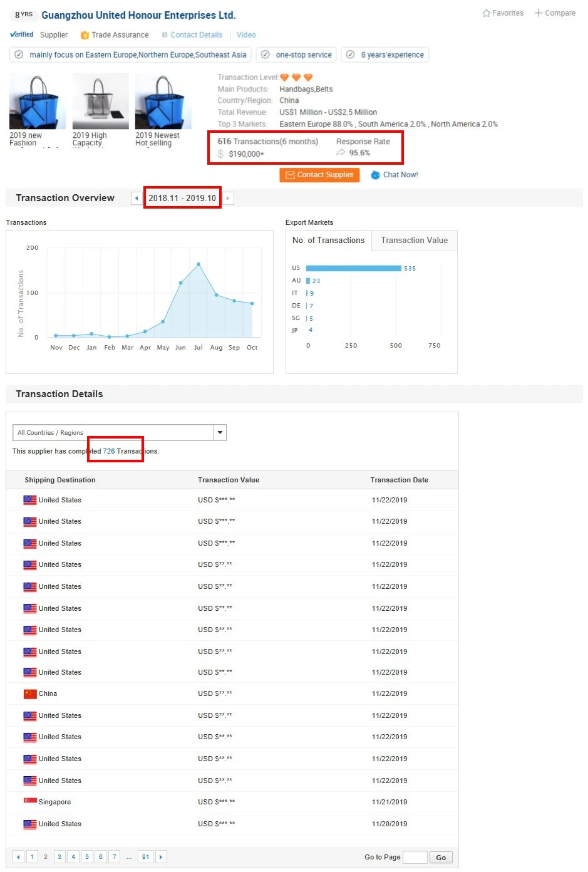Click the July peak point on chart
Viewport: 588px width, 872px height.
(x=199, y=264)
